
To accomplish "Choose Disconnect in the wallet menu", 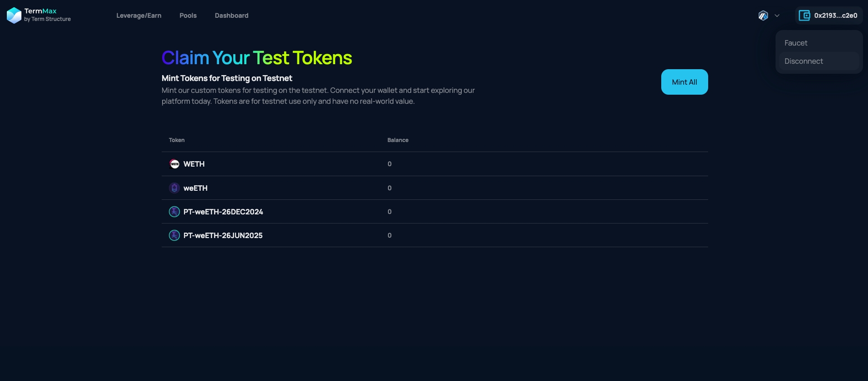I will pyautogui.click(x=803, y=61).
